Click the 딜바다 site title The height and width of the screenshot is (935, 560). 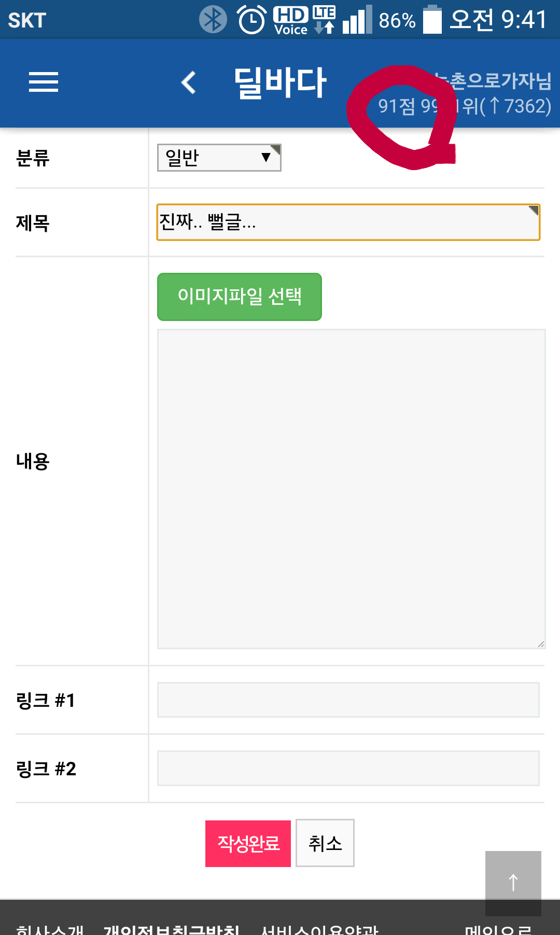pyautogui.click(x=280, y=82)
